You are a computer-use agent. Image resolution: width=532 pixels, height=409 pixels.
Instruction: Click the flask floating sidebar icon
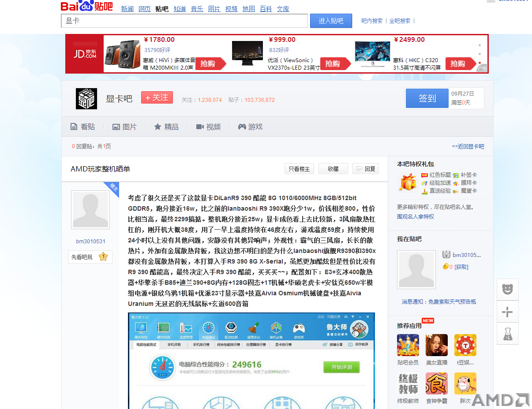(507, 334)
